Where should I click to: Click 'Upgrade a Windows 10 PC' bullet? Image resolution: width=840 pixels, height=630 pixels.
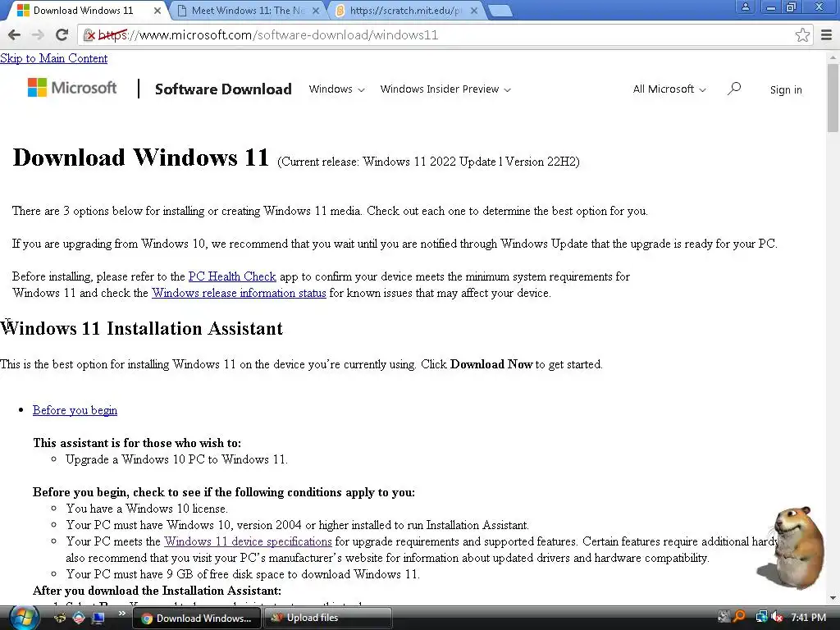click(177, 459)
